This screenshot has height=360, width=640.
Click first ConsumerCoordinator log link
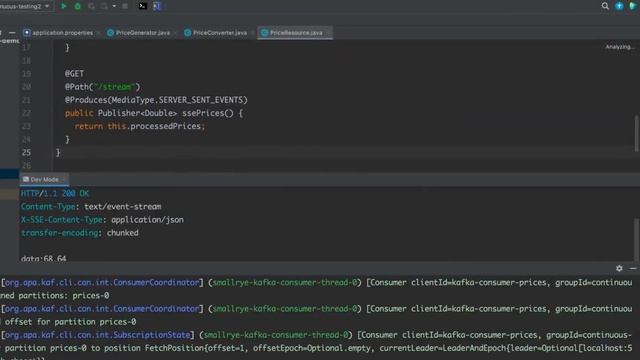coord(102,282)
